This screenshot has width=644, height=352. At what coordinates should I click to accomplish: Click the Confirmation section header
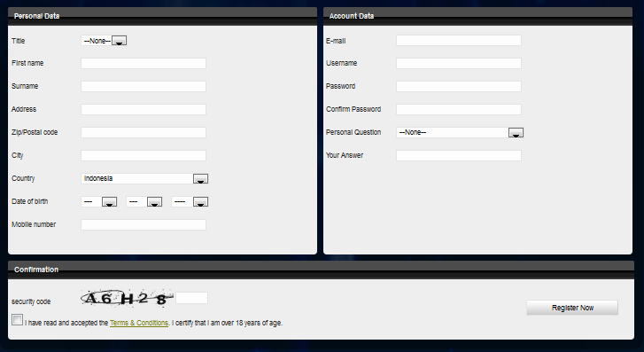pos(322,270)
